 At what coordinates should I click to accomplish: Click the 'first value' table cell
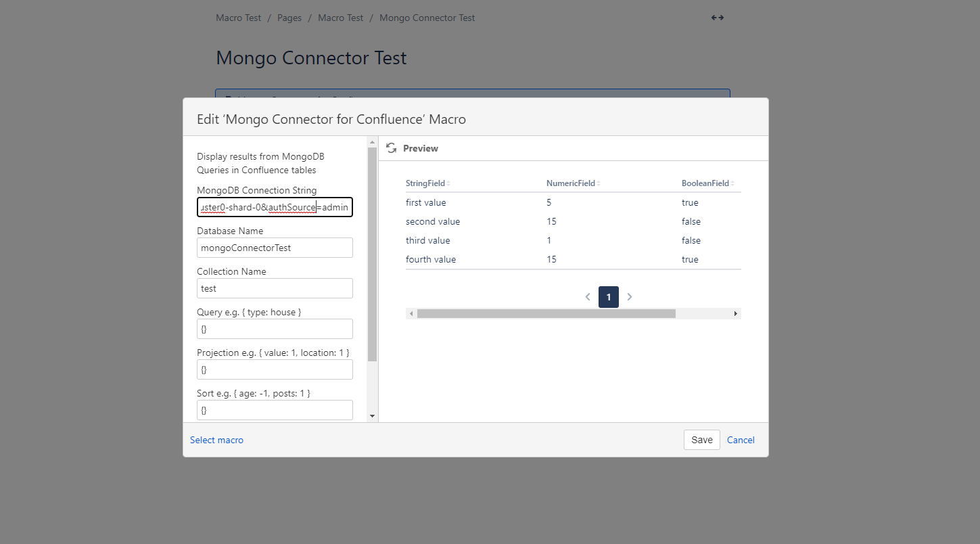[x=426, y=202]
